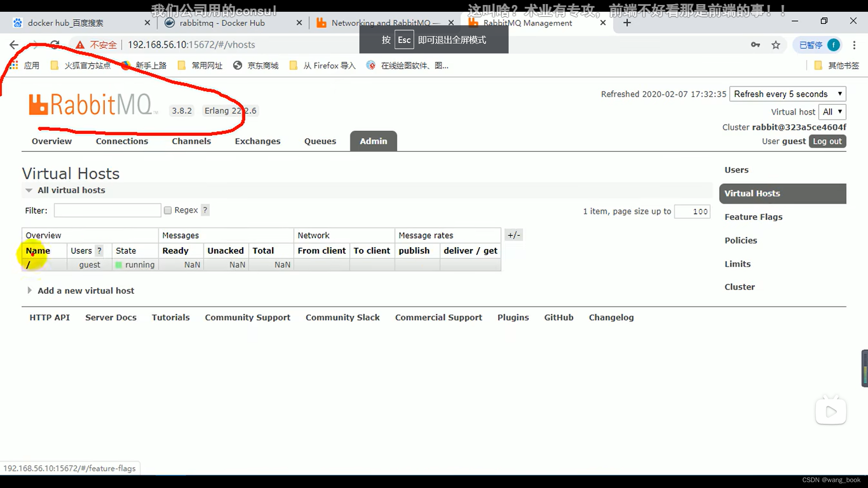Open the Commercial Support link
Screen dimensions: 868x488
click(x=439, y=317)
